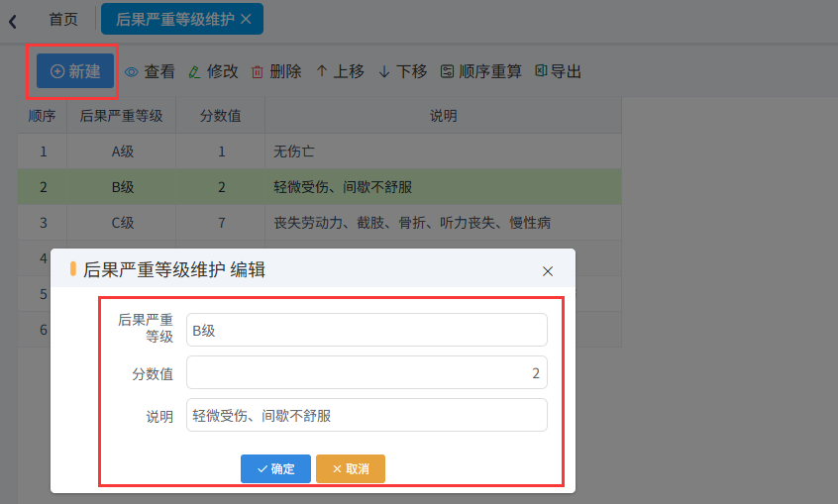Go back using the left chevron

click(13, 22)
